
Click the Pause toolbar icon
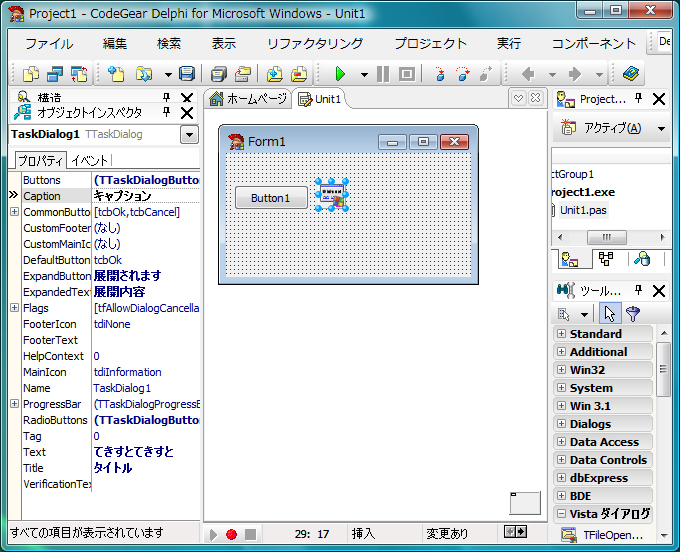[383, 74]
